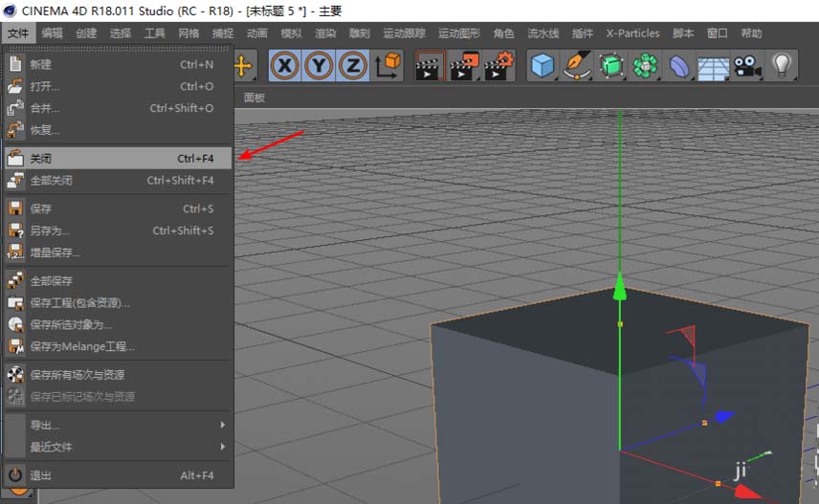
Task: Click the Floor environment icon
Action: point(713,65)
